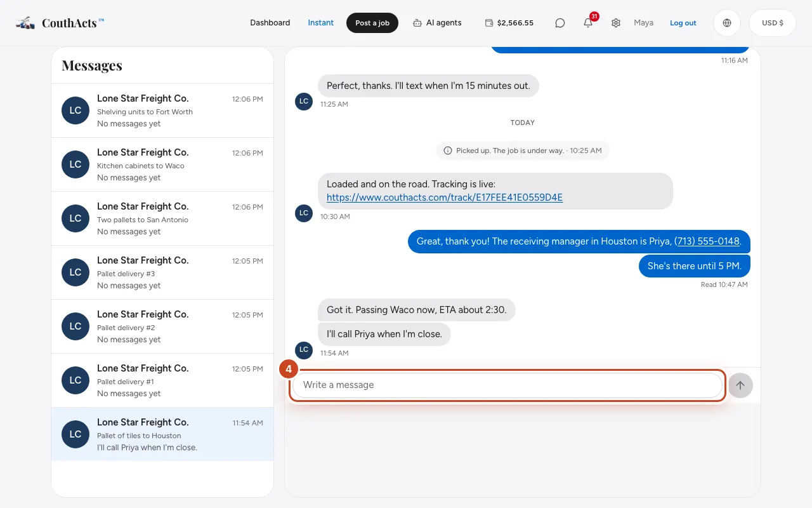Click the AI agents robot icon
The image size is (812, 508).
417,23
